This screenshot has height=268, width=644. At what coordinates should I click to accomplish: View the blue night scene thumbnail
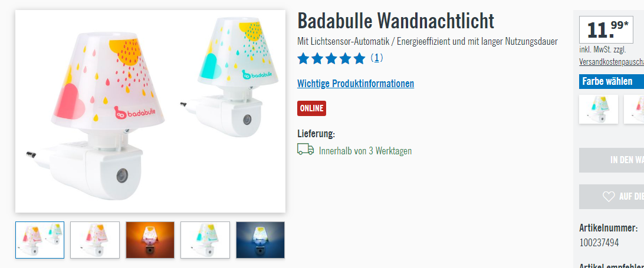[x=260, y=240]
